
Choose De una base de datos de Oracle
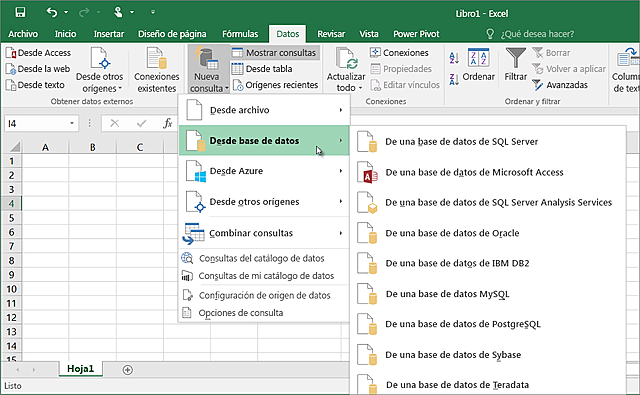click(488, 233)
